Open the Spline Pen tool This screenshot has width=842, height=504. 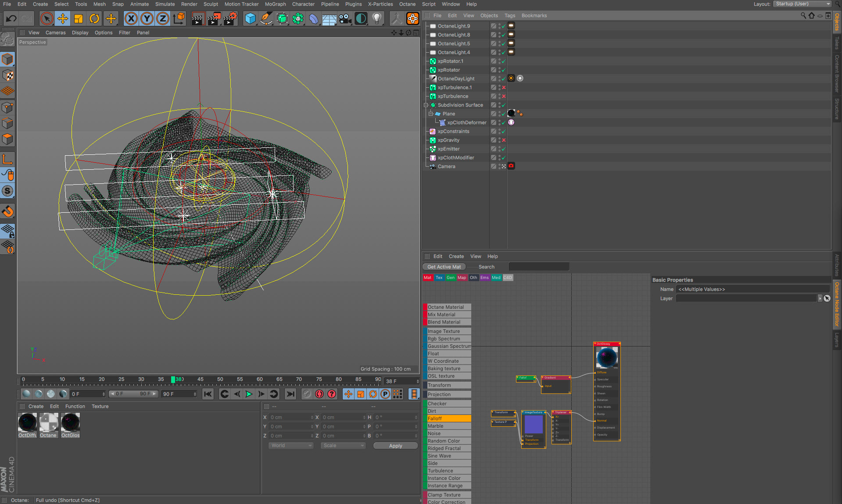click(266, 18)
